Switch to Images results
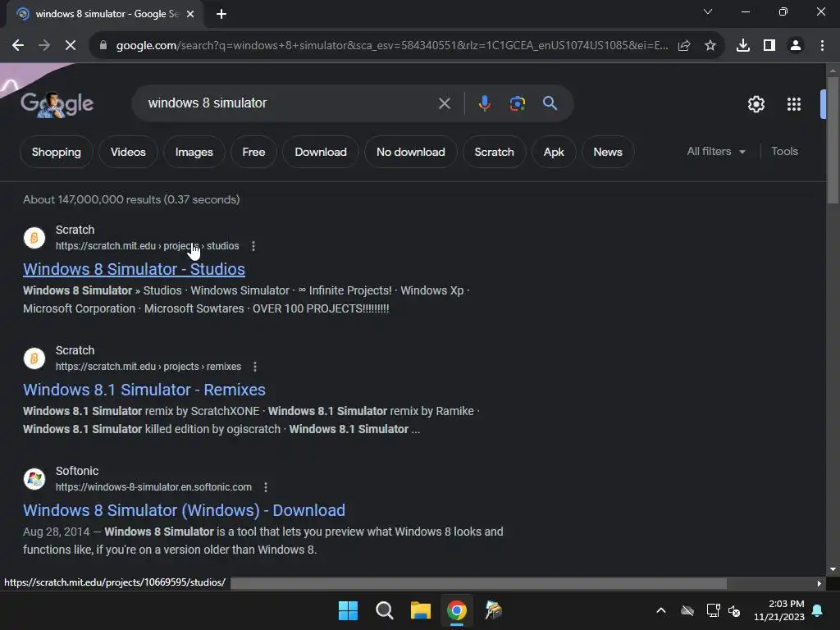This screenshot has width=840, height=630. tap(194, 152)
